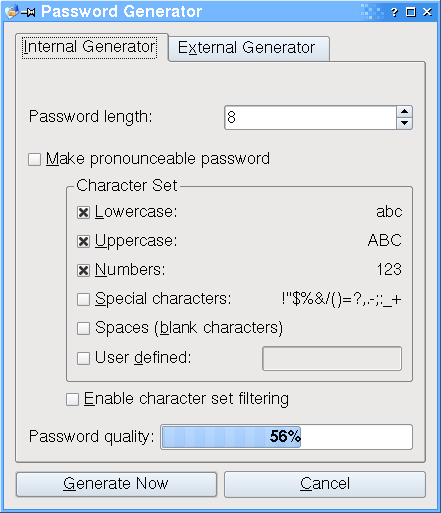Viewport: 441px width, 513px height.
Task: Click the Password quality progress bar
Action: tap(286, 437)
